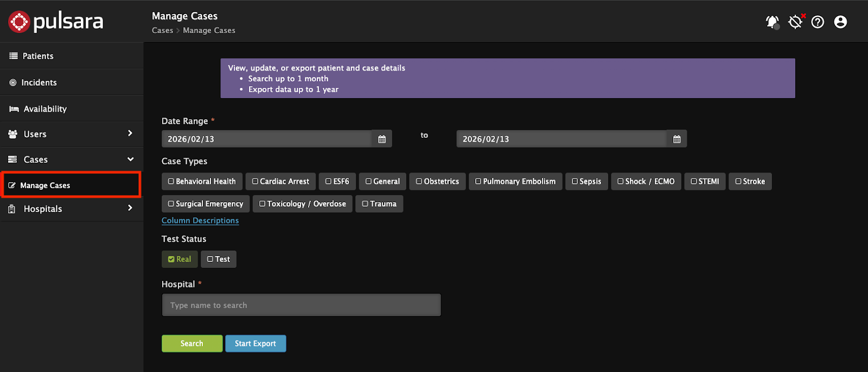Open the Column Descriptions link

[x=200, y=221]
